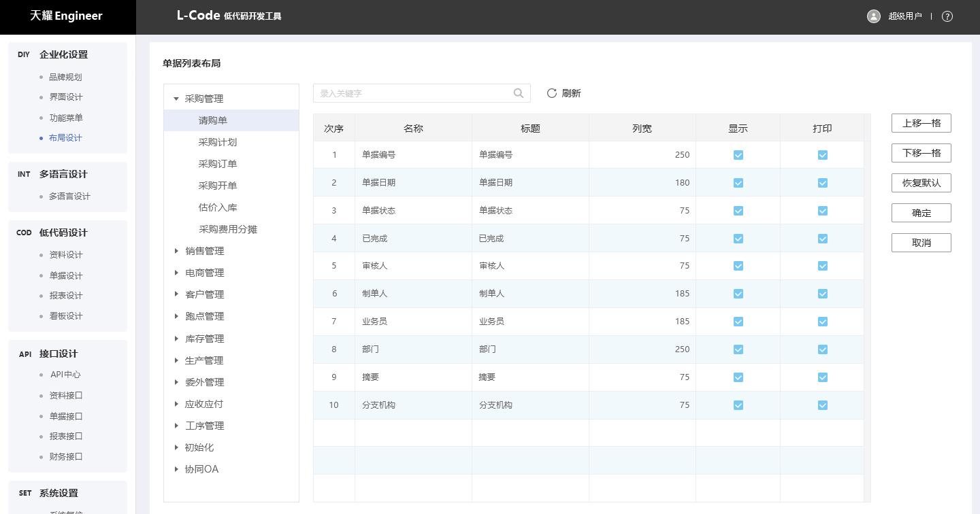The image size is (980, 514).
Task: Toggle 显示 checkbox for 分支机构 row
Action: (x=738, y=405)
